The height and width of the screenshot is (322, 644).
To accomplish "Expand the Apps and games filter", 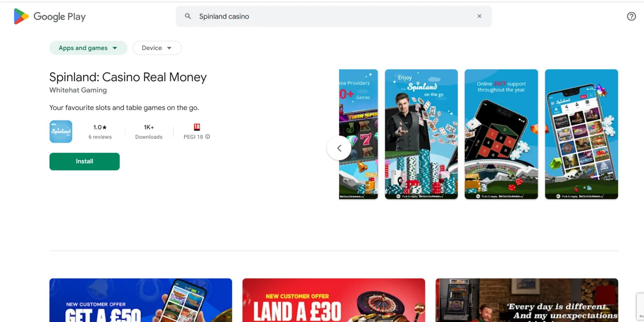I will 88,48.
